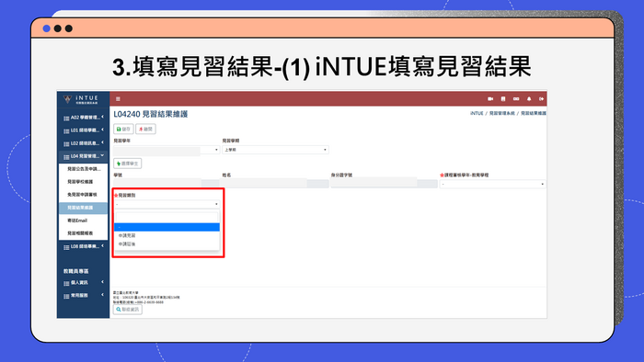
Task: Select 見習學校維護 submenu item
Action: [84, 182]
